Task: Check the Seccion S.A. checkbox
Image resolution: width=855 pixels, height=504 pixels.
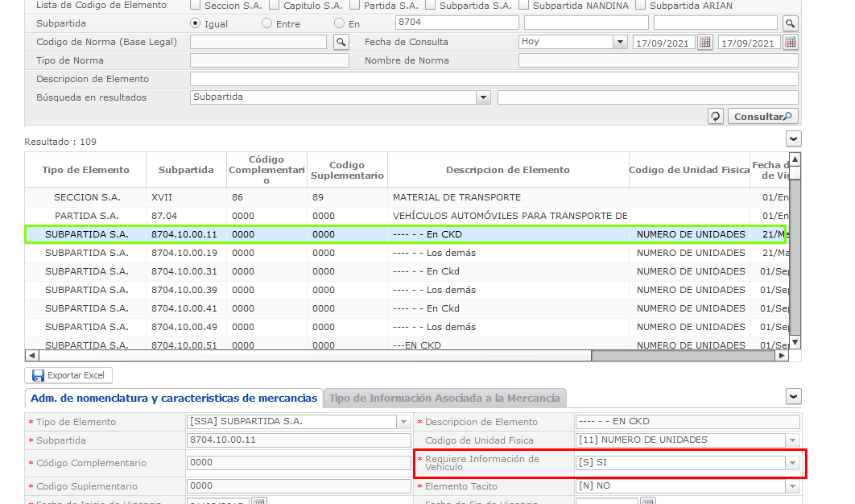Action: tap(195, 6)
